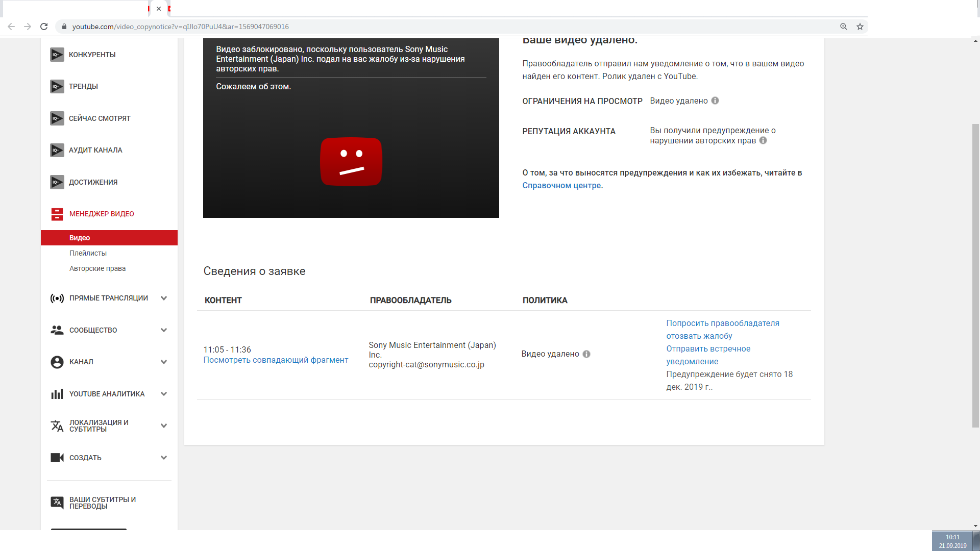This screenshot has height=551, width=980.
Task: Reload the page with refresh icon
Action: (x=44, y=27)
